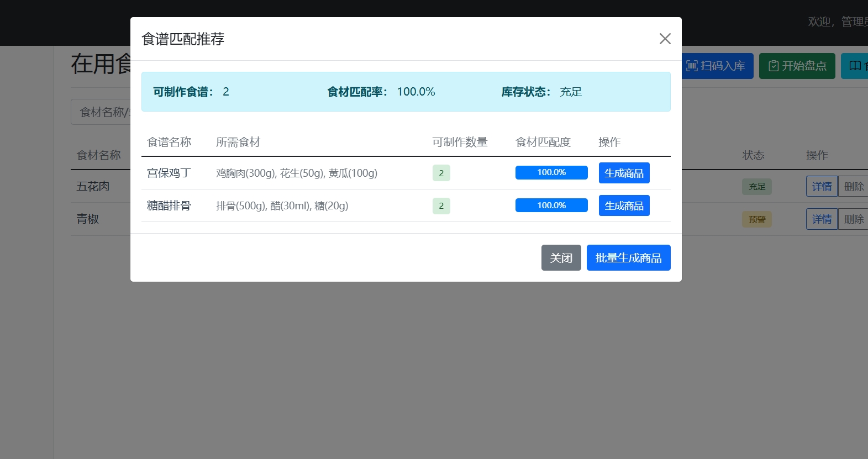The height and width of the screenshot is (459, 868).
Task: Generate product for 糖醋排骨 recipe
Action: pyautogui.click(x=624, y=205)
